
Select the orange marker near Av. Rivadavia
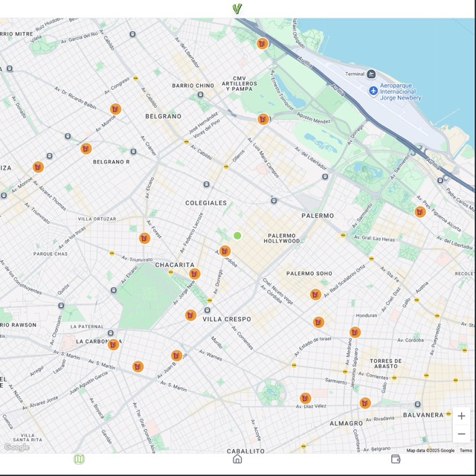(365, 403)
